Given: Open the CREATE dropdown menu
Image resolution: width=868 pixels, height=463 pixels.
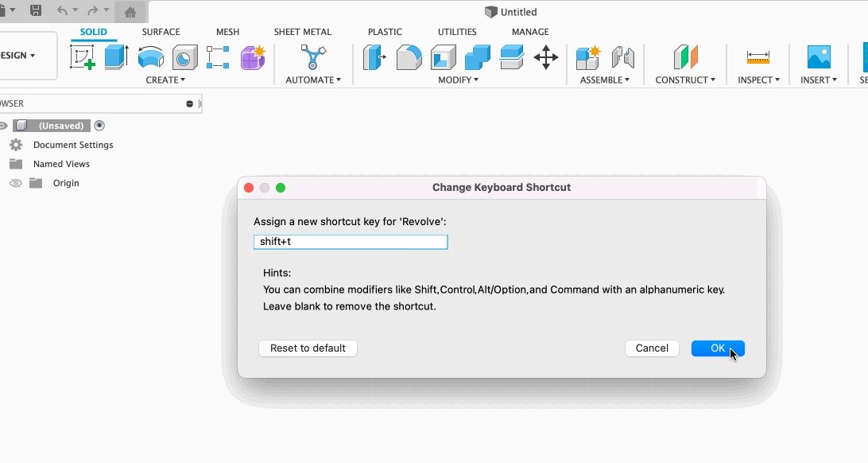Looking at the screenshot, I should point(165,80).
